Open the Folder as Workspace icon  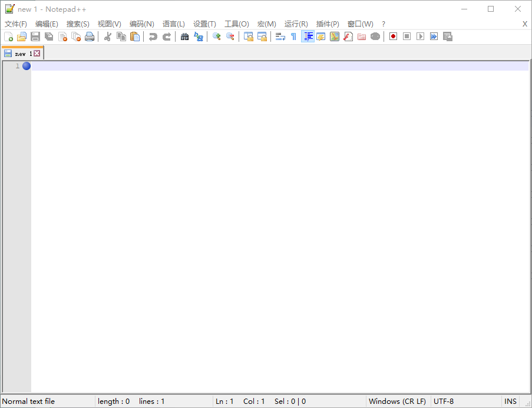(362, 37)
